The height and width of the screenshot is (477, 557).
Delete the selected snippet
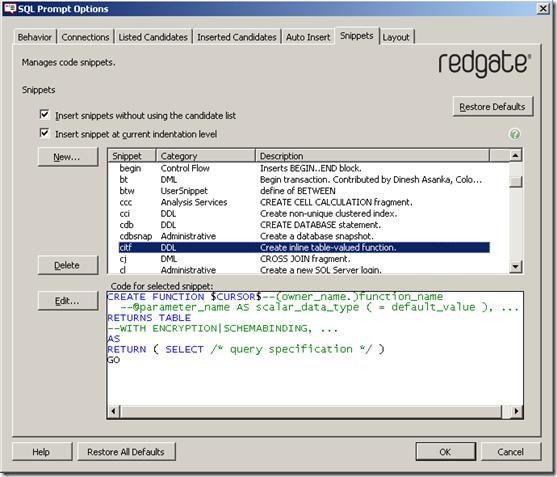click(x=67, y=265)
